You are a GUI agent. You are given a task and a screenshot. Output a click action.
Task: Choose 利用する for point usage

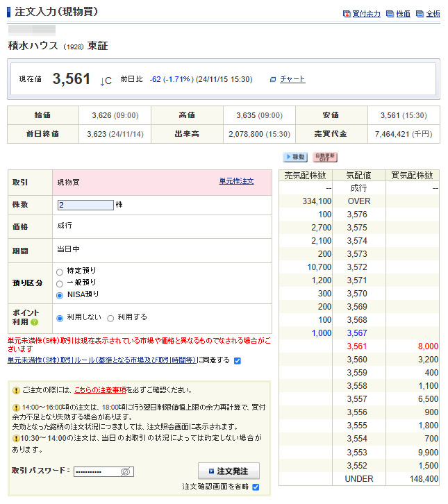coord(110,318)
